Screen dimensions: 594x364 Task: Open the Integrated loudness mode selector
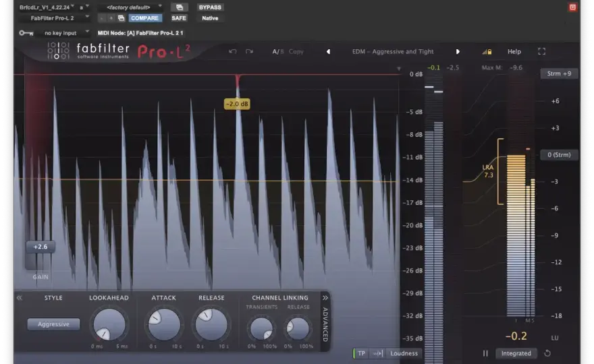point(516,353)
